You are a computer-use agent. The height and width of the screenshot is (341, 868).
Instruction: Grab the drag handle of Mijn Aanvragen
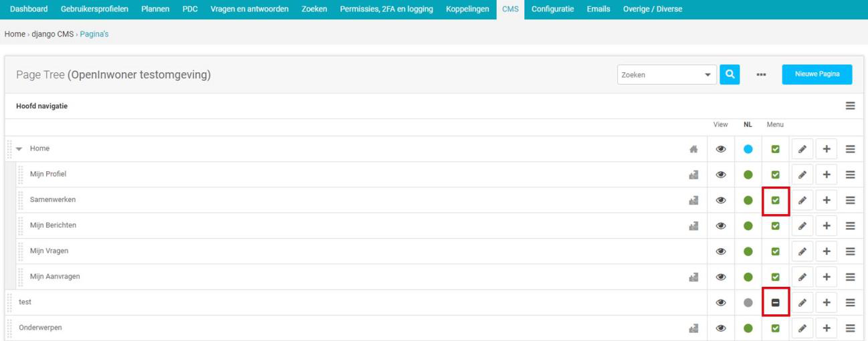[21, 277]
